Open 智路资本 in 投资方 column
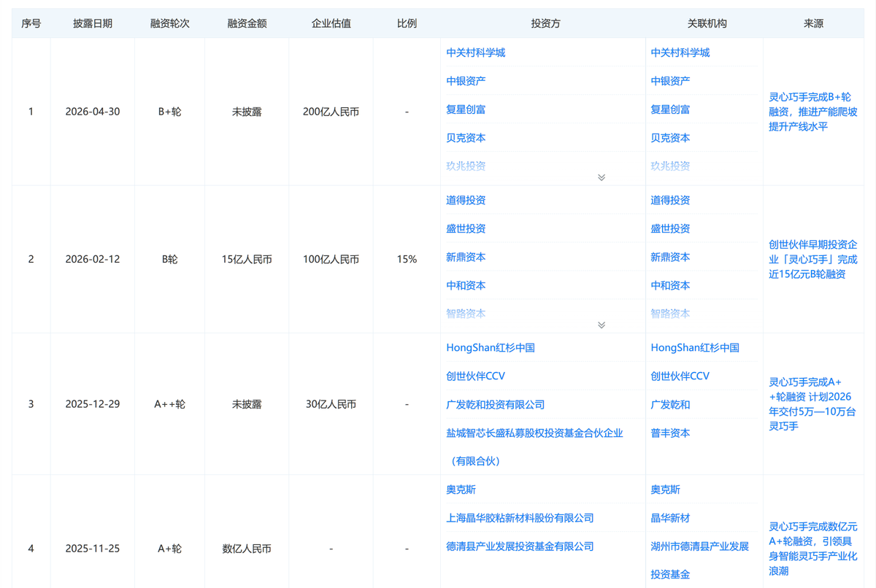The width and height of the screenshot is (876, 588). pos(466,314)
